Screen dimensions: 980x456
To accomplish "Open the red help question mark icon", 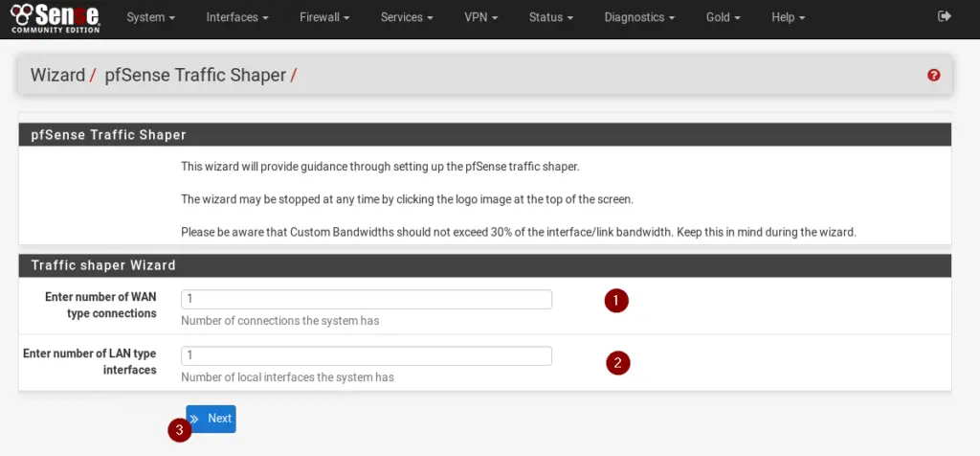I will tap(934, 76).
